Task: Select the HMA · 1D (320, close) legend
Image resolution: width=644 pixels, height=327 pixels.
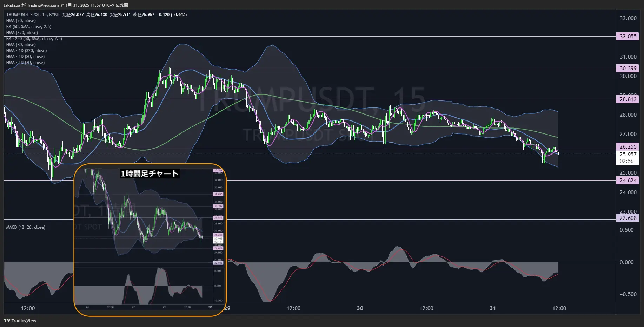Action: [x=26, y=51]
